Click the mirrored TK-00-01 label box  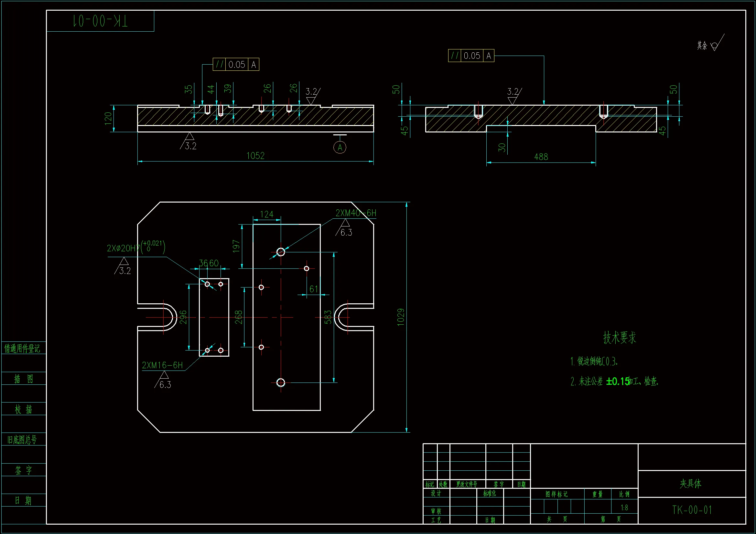click(100, 21)
